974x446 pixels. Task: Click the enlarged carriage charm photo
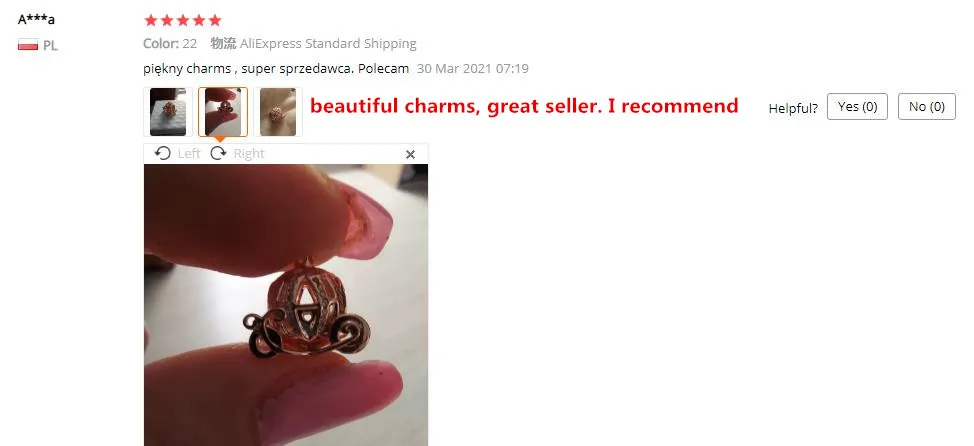(x=286, y=305)
